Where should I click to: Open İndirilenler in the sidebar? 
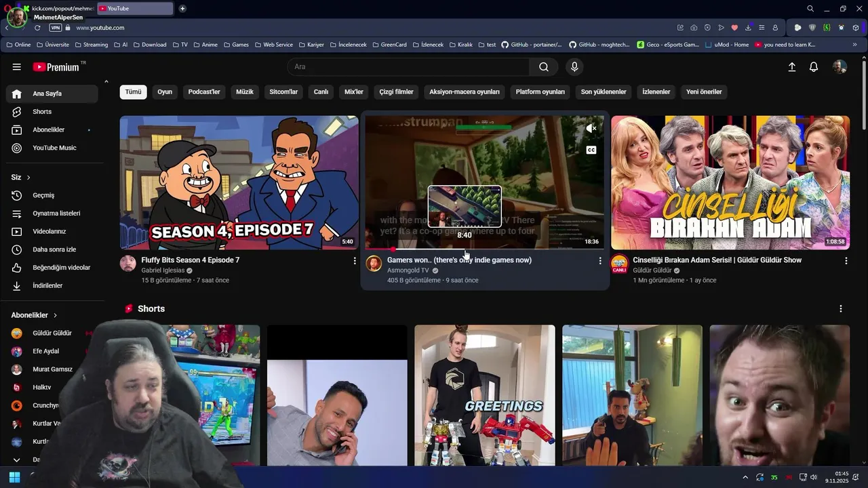(x=52, y=285)
